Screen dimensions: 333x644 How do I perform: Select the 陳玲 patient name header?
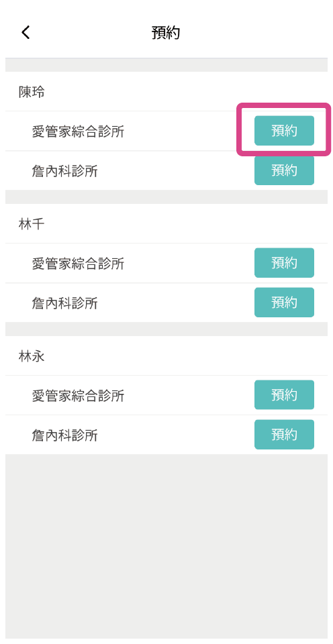(32, 92)
